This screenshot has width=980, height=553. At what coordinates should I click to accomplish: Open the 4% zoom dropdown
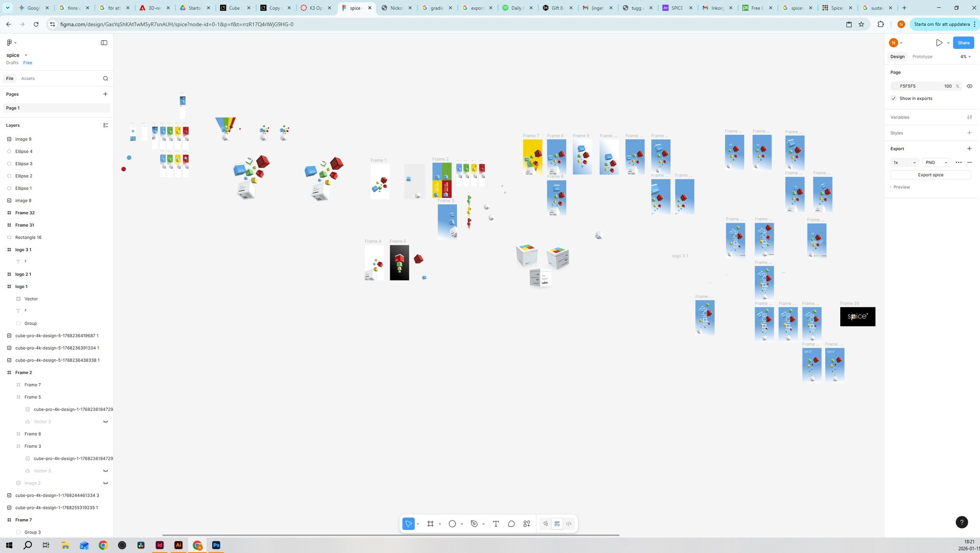point(965,56)
